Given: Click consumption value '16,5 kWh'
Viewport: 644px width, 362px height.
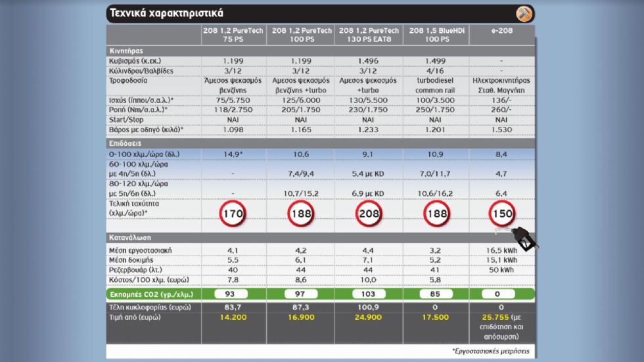Looking at the screenshot, I should tap(501, 250).
